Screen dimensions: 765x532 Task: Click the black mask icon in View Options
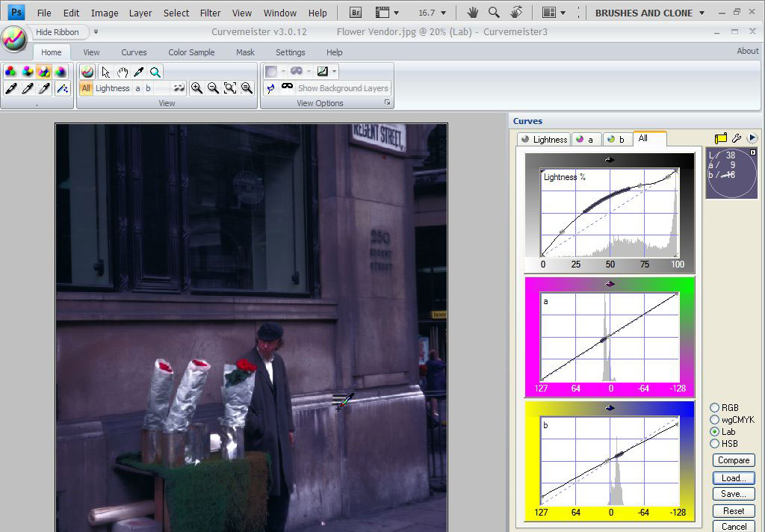pos(288,87)
